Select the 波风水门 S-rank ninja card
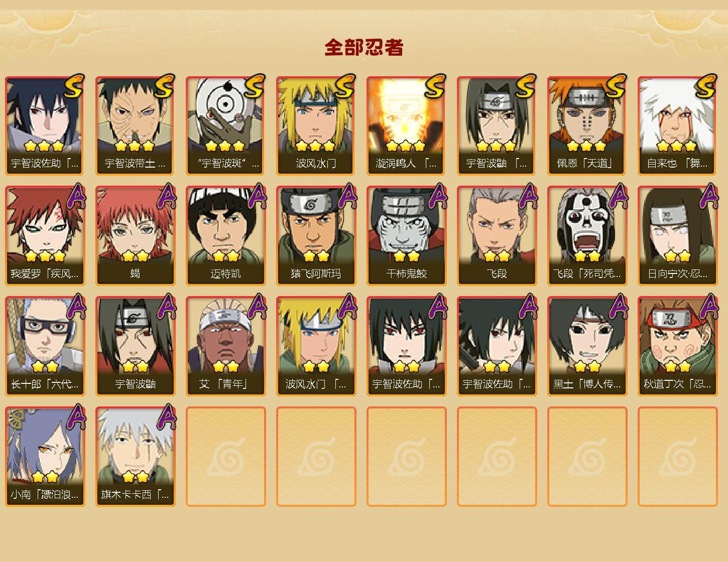 pyautogui.click(x=316, y=125)
